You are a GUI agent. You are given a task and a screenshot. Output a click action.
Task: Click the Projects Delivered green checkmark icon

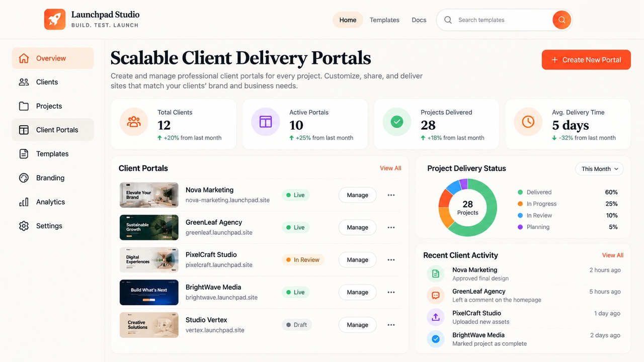click(x=397, y=122)
